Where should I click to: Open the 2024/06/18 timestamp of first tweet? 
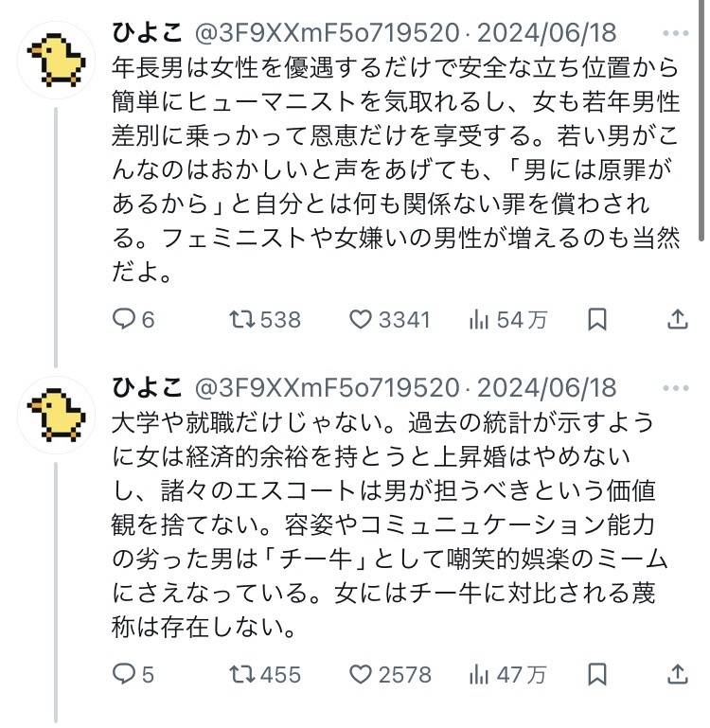(x=546, y=35)
